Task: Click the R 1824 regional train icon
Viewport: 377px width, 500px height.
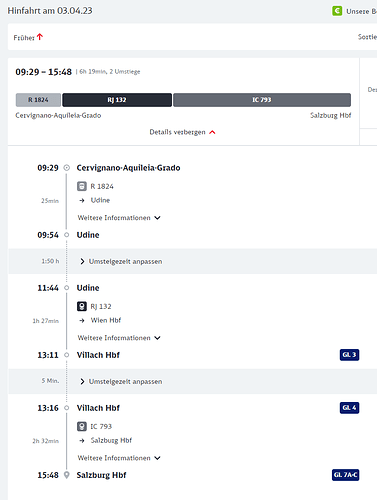Action: (82, 186)
